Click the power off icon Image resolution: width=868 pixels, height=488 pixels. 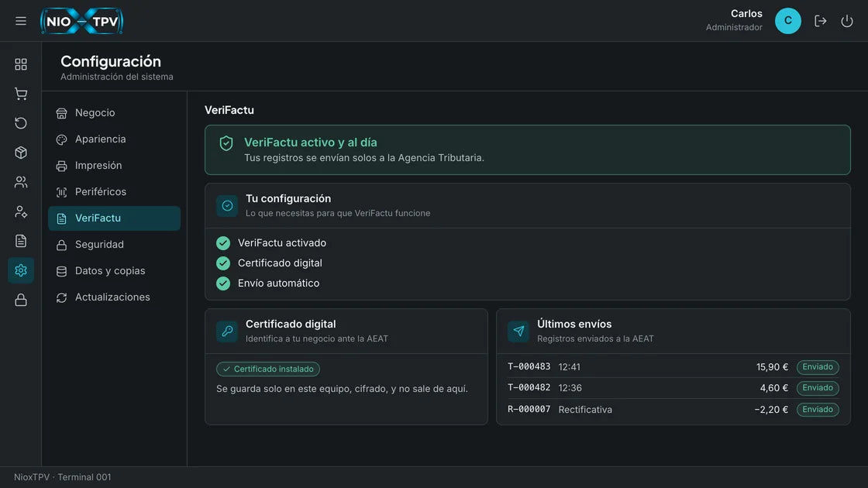click(847, 21)
